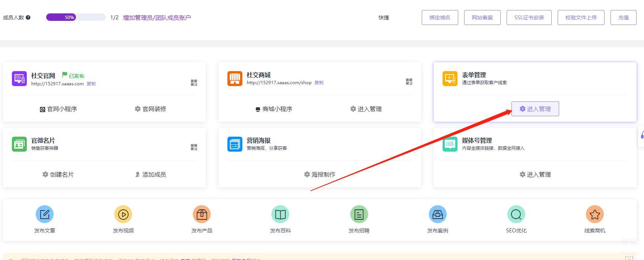Open the SEO优化 magnifier icon

point(516,215)
